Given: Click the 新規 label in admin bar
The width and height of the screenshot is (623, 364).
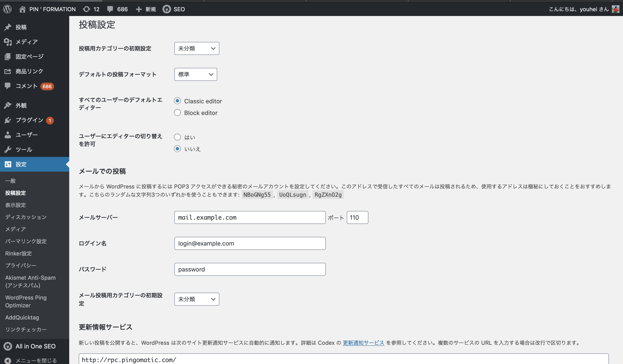Looking at the screenshot, I should point(151,9).
